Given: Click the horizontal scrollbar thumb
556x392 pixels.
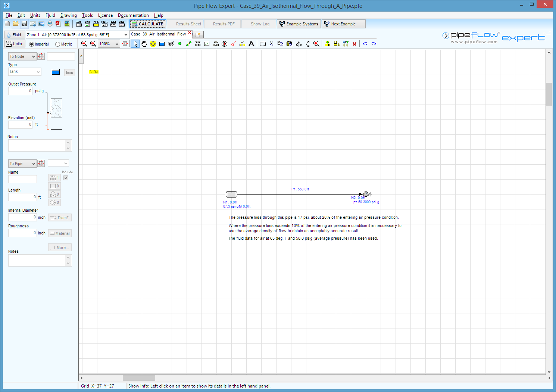Looking at the screenshot, I should pos(139,378).
